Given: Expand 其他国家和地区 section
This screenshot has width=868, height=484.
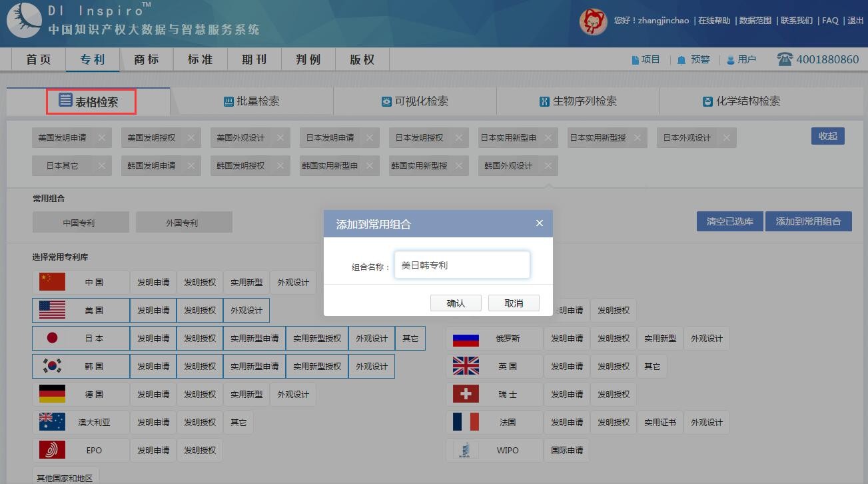Looking at the screenshot, I should tap(65, 477).
